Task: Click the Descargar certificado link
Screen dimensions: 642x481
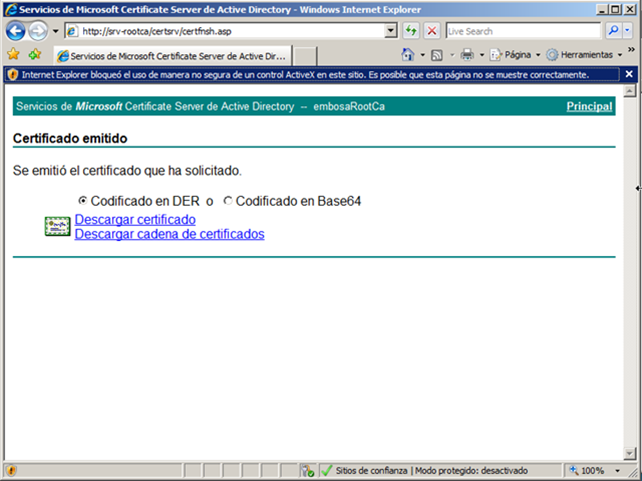Action: click(135, 219)
